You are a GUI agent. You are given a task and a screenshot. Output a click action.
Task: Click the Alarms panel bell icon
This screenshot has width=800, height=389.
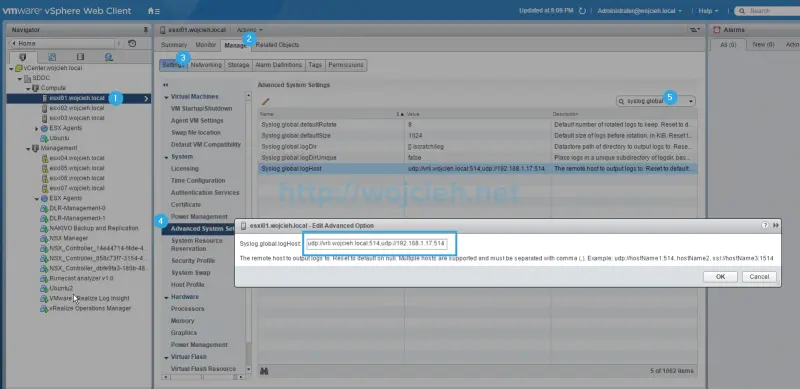717,30
